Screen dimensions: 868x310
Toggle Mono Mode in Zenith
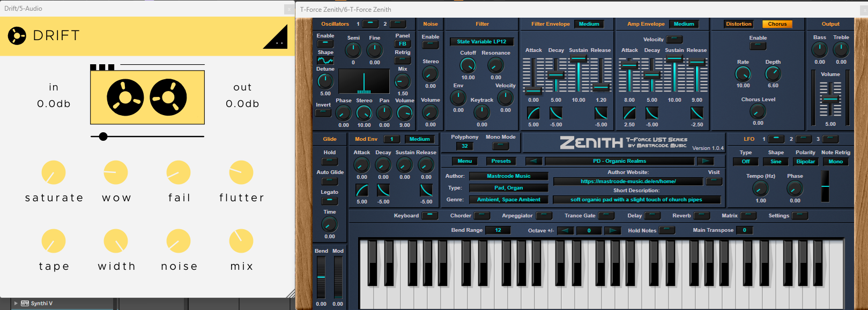tap(501, 146)
